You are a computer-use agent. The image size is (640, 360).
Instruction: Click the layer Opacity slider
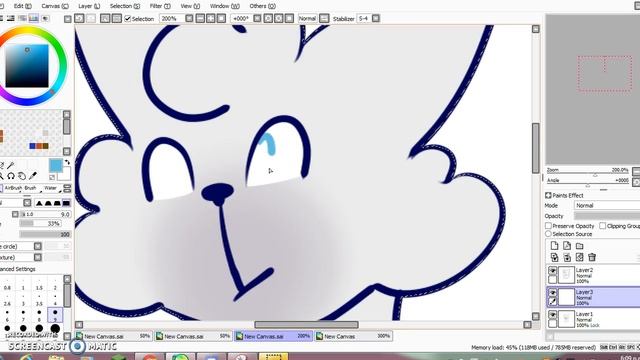click(x=607, y=216)
